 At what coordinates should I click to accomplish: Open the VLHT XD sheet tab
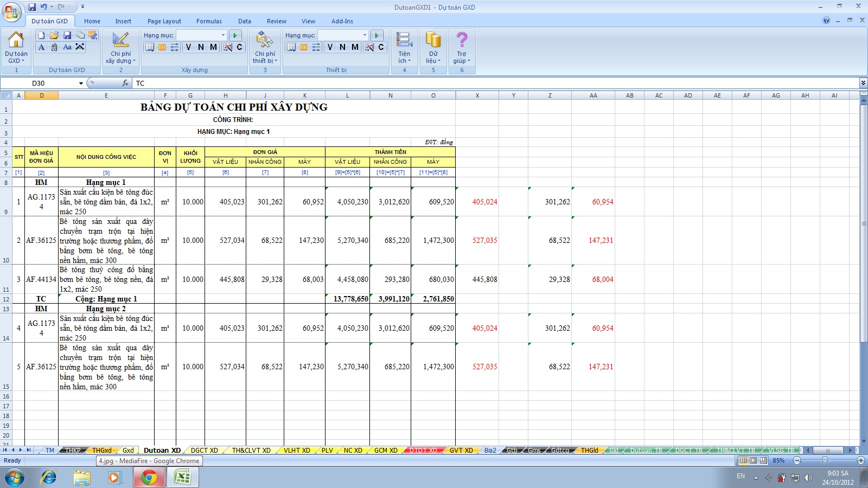point(297,451)
